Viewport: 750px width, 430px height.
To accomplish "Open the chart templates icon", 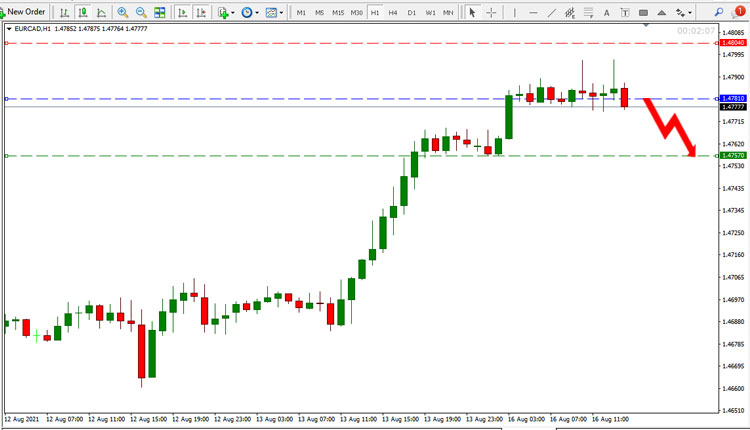I will pyautogui.click(x=271, y=12).
